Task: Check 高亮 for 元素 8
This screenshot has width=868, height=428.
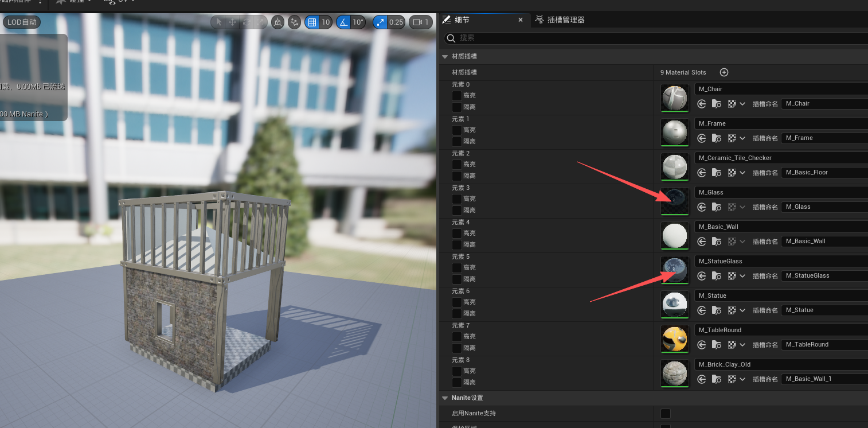Action: tap(457, 371)
